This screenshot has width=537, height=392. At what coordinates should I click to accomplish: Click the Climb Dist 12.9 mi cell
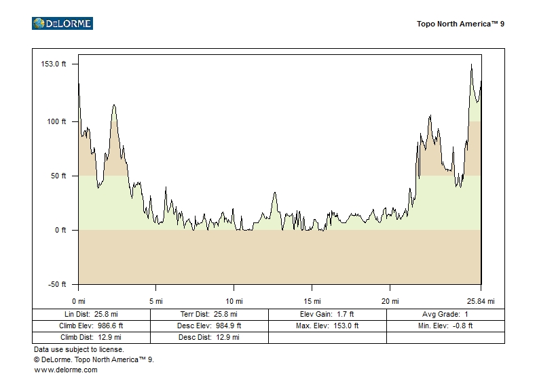pos(91,337)
